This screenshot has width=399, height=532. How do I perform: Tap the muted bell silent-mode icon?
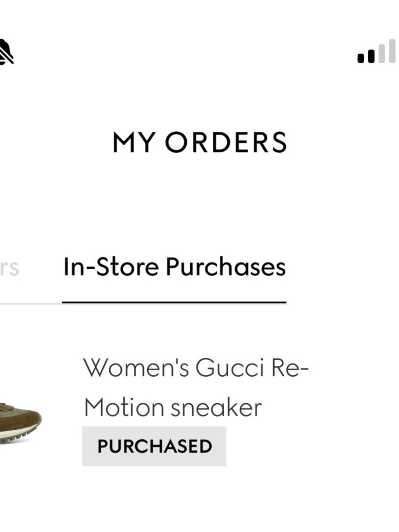point(6,52)
